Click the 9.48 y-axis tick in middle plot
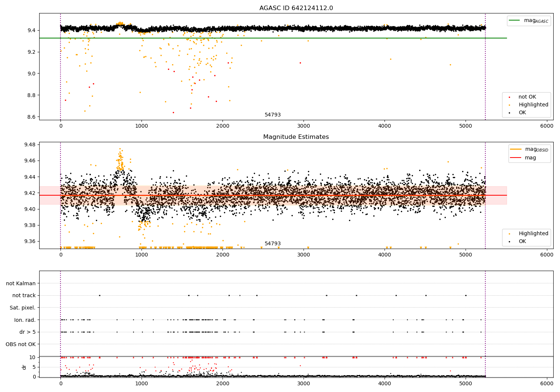This screenshot has height=392, width=560. [29, 145]
